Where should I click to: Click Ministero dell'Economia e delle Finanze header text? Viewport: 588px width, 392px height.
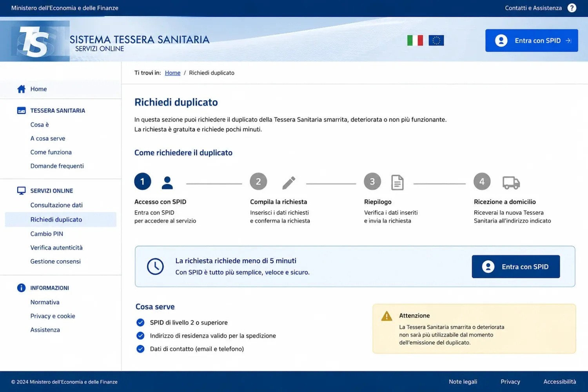[65, 8]
